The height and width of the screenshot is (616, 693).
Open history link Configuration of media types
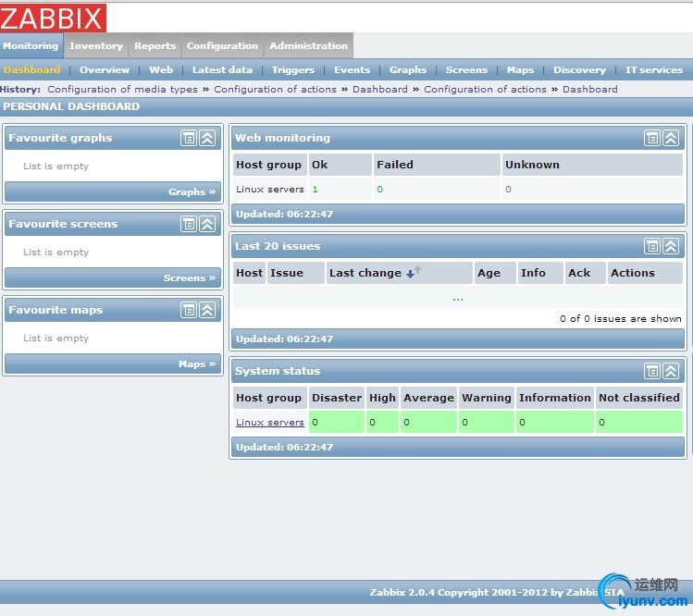(x=122, y=90)
